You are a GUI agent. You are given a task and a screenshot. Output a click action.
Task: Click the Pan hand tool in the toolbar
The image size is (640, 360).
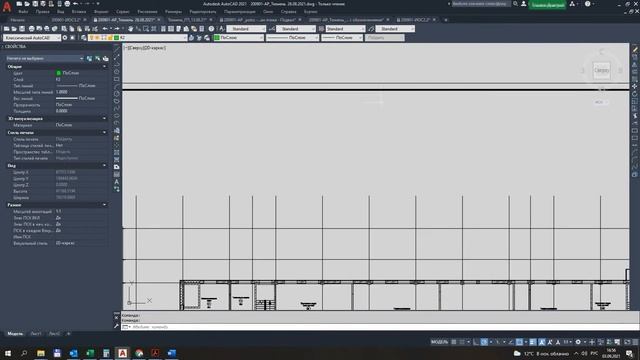tap(130, 29)
